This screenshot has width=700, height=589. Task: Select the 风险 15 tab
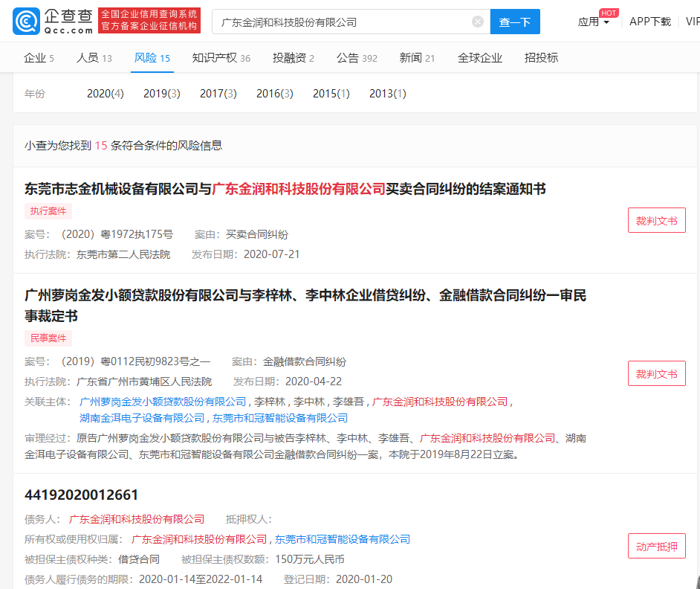[152, 58]
